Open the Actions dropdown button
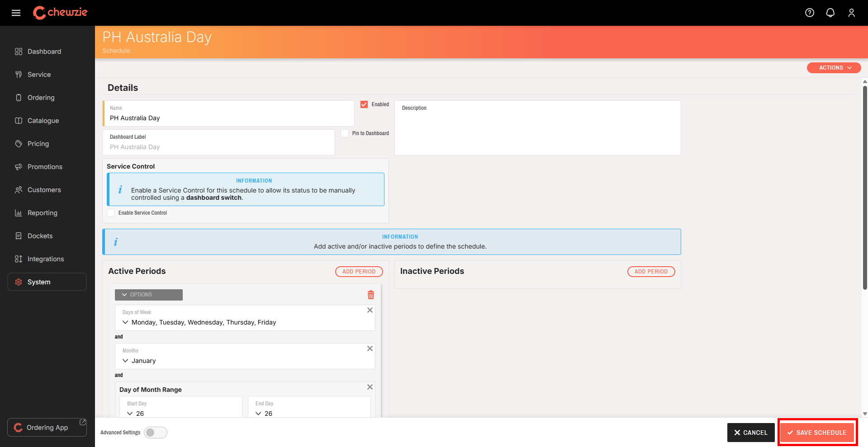This screenshot has height=447, width=868. point(834,68)
